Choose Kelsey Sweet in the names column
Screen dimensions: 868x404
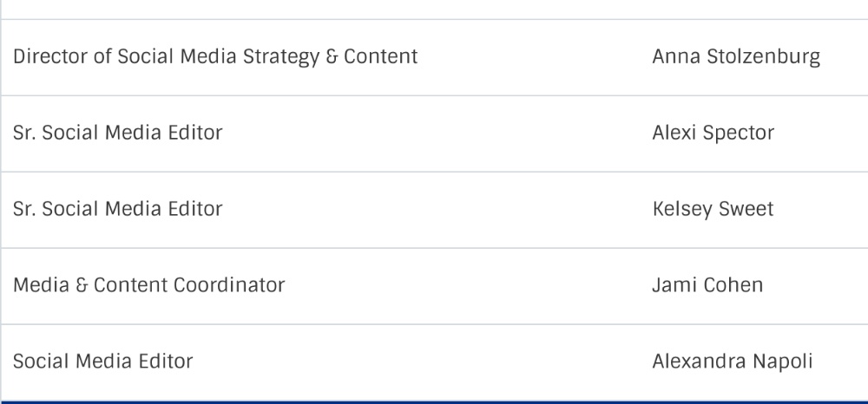713,209
